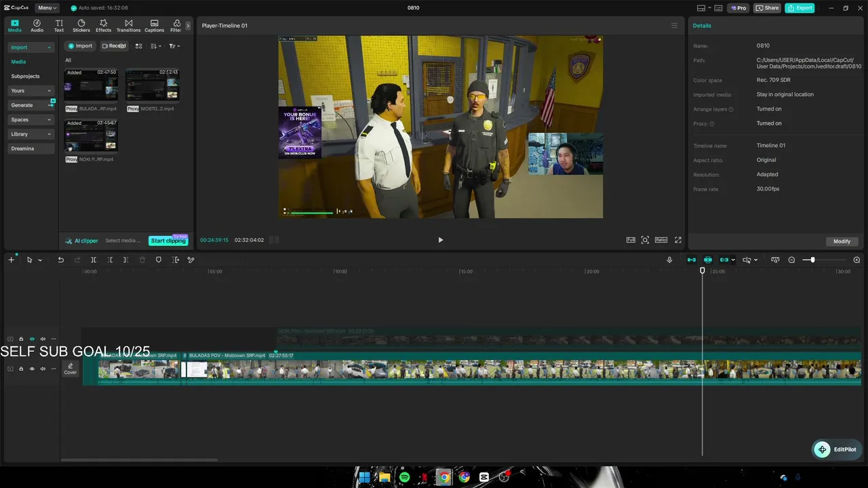This screenshot has height=488, width=868.
Task: Select the BULADA...RP.mp4 media thumbnail
Action: point(91,85)
